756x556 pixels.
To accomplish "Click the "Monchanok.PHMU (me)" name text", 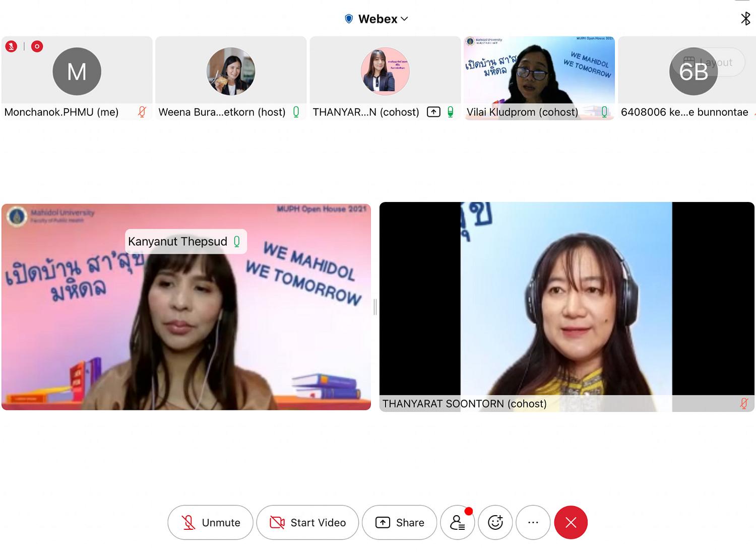I will click(x=61, y=112).
